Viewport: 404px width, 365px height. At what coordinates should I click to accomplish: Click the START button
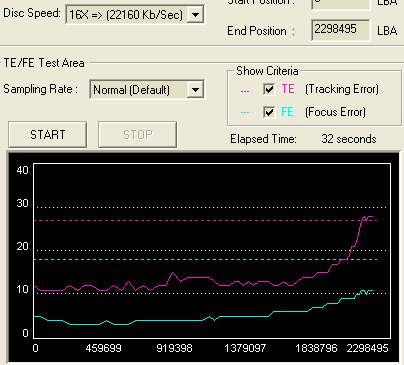pyautogui.click(x=48, y=135)
